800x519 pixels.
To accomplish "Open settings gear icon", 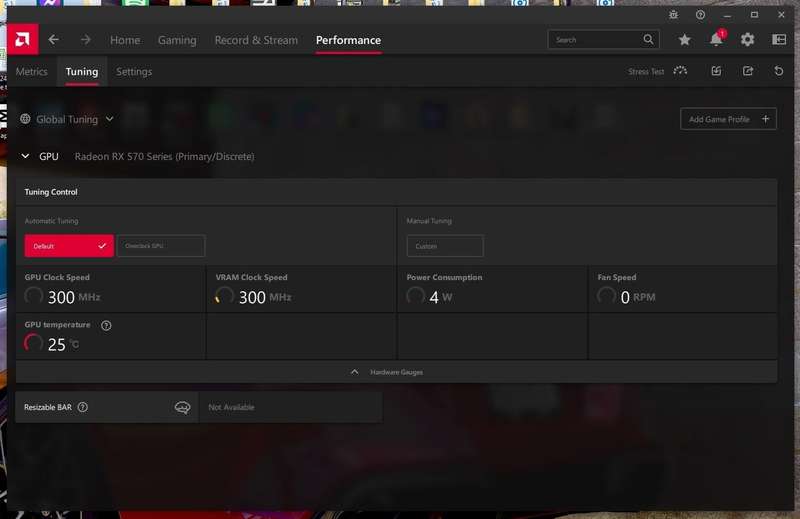I will point(747,39).
